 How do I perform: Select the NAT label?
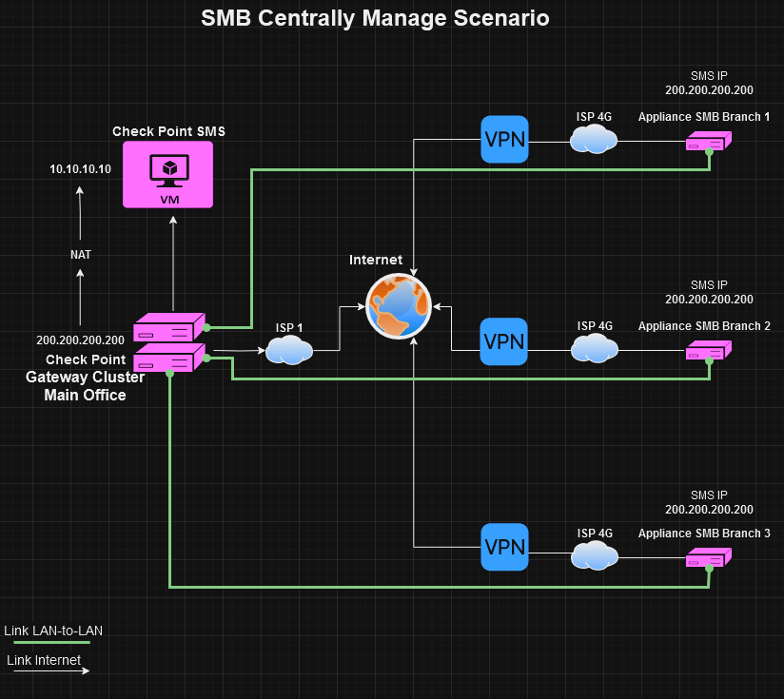coord(81,254)
